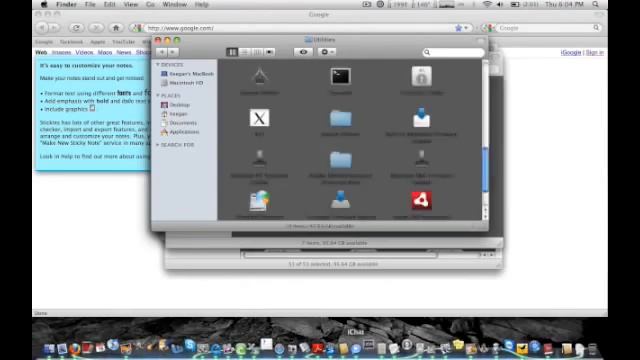Open the Finder application menu
The width and height of the screenshot is (640, 360).
[66, 4]
